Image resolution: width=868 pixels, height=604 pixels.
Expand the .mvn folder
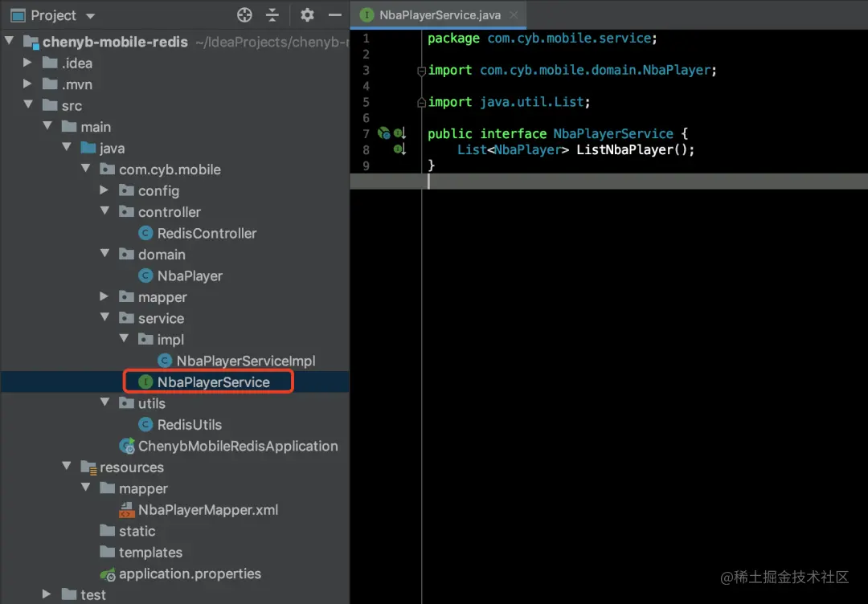click(x=27, y=84)
